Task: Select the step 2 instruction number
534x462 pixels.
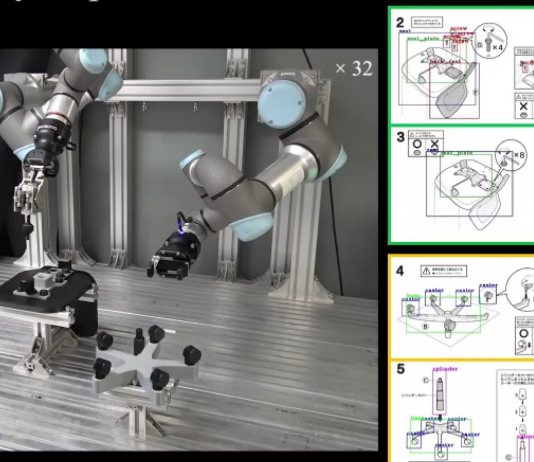Action: pos(400,23)
